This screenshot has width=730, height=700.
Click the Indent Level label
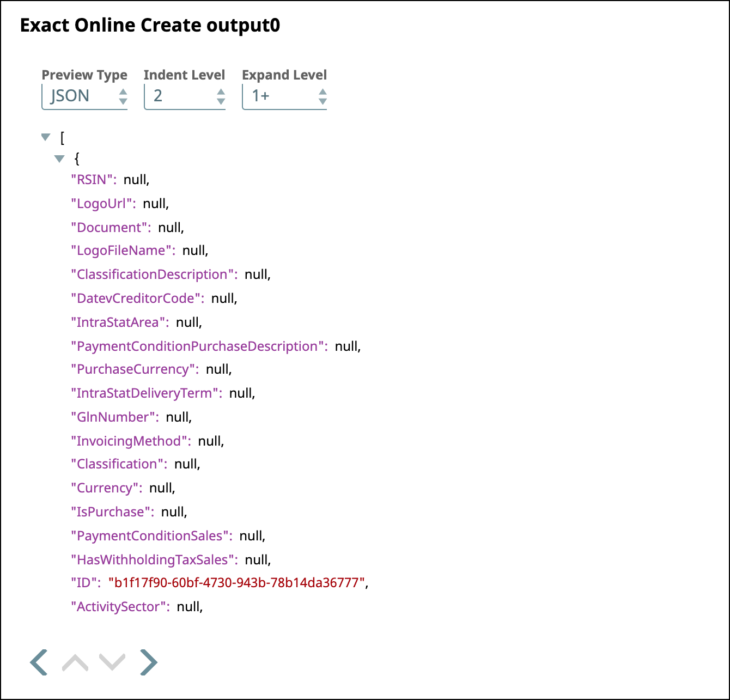184,75
